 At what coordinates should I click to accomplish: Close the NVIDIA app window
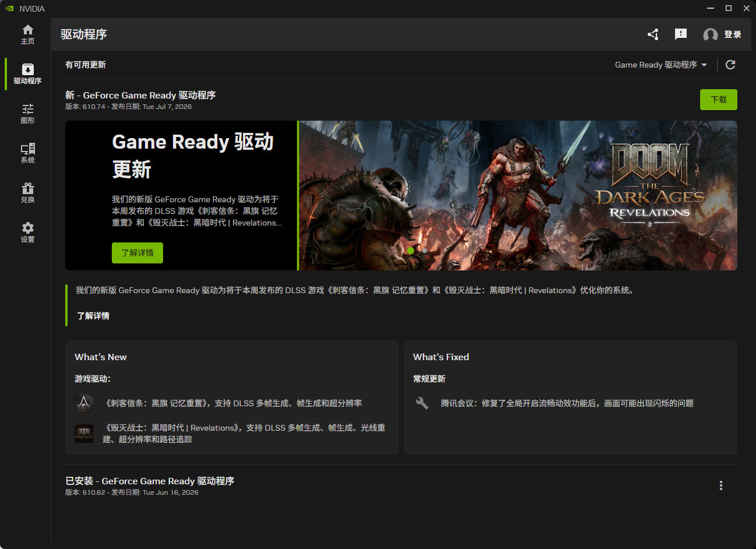(746, 8)
